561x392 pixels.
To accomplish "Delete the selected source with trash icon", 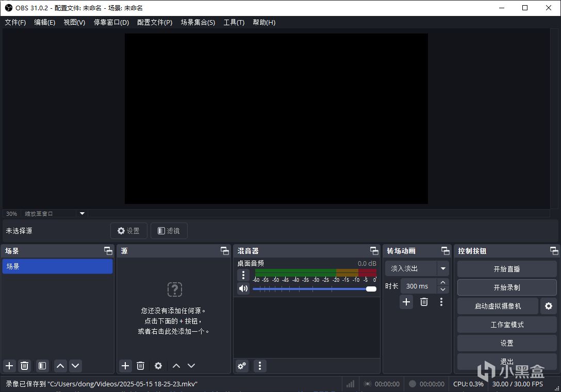I will click(x=140, y=366).
